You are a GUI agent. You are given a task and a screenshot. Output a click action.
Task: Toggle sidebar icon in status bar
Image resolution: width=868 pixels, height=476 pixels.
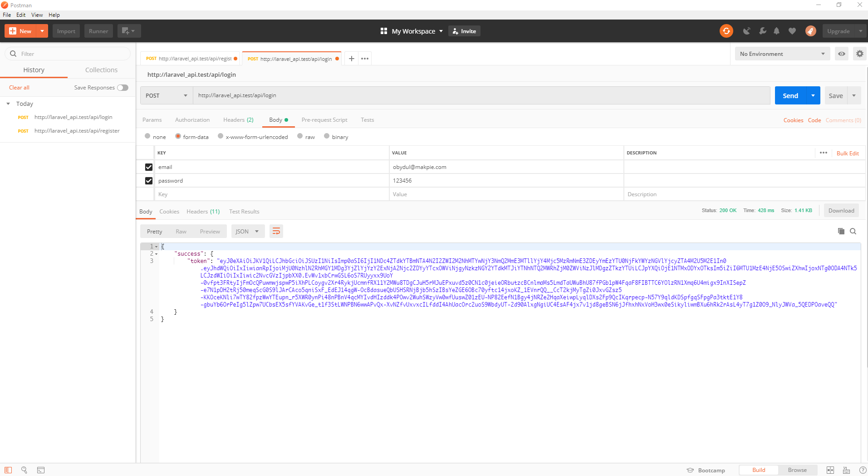coord(8,470)
